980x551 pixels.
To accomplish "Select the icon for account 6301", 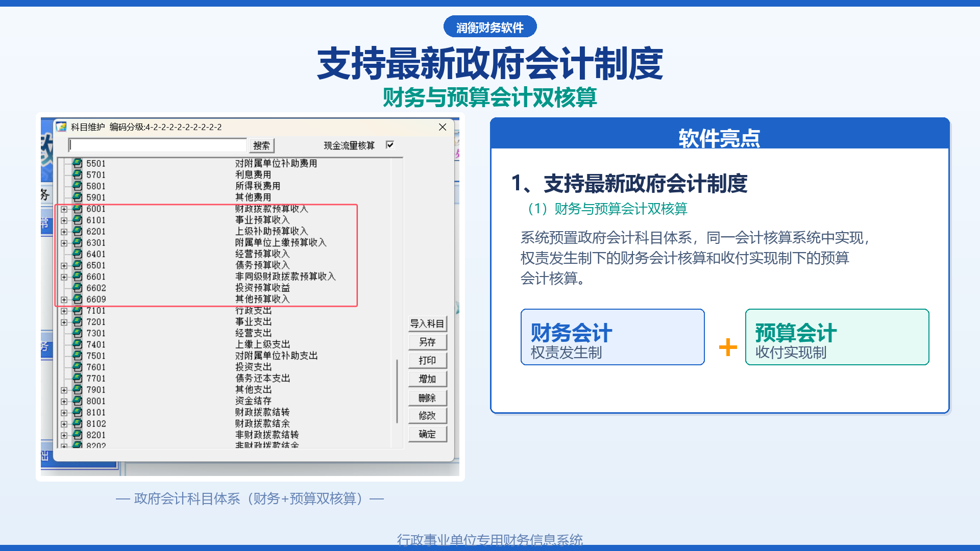I will click(77, 242).
